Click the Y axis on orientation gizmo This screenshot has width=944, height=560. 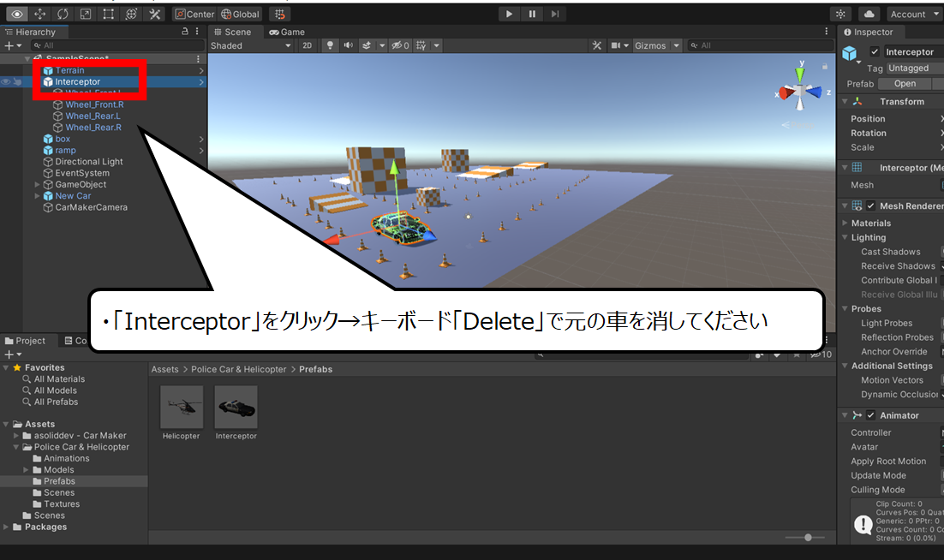coord(800,73)
